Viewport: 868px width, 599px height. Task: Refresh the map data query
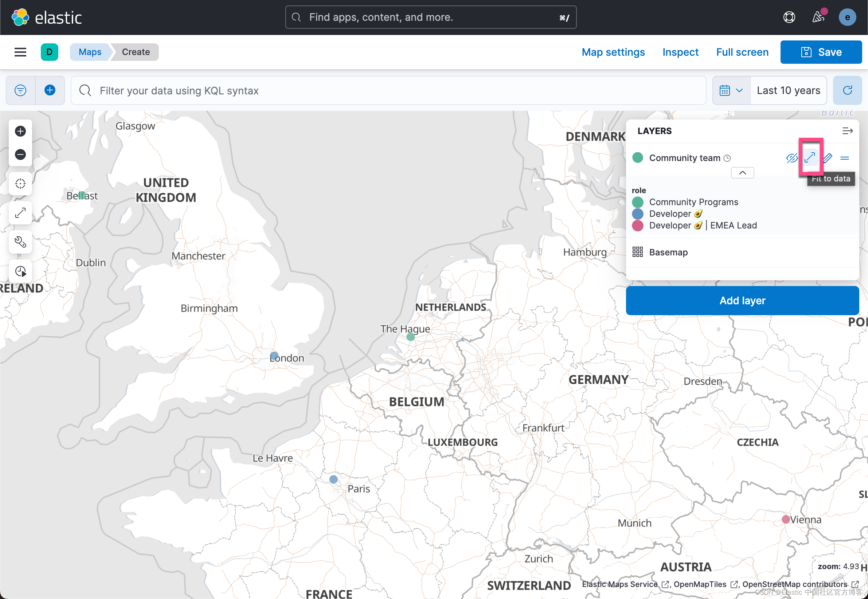click(x=847, y=90)
